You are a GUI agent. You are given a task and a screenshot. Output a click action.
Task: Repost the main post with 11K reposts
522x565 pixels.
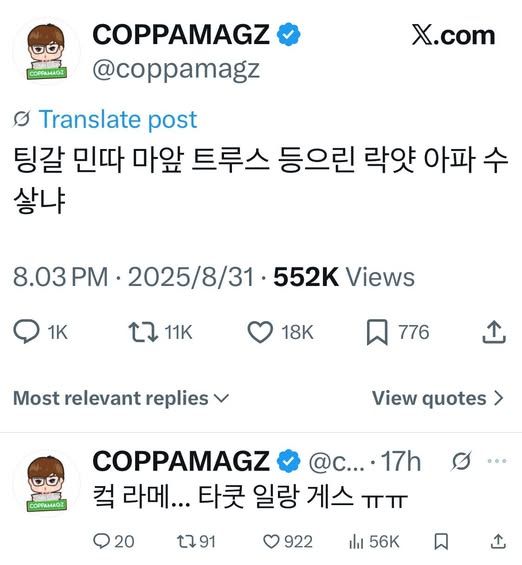[143, 332]
